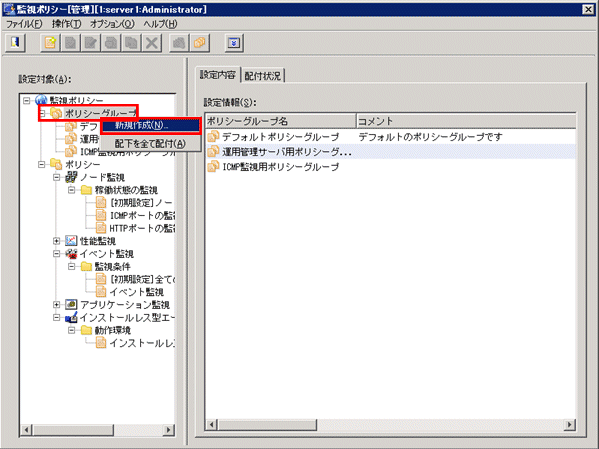The height and width of the screenshot is (449, 599).
Task: Click the toolbar icon with the down arrows
Action: [234, 42]
